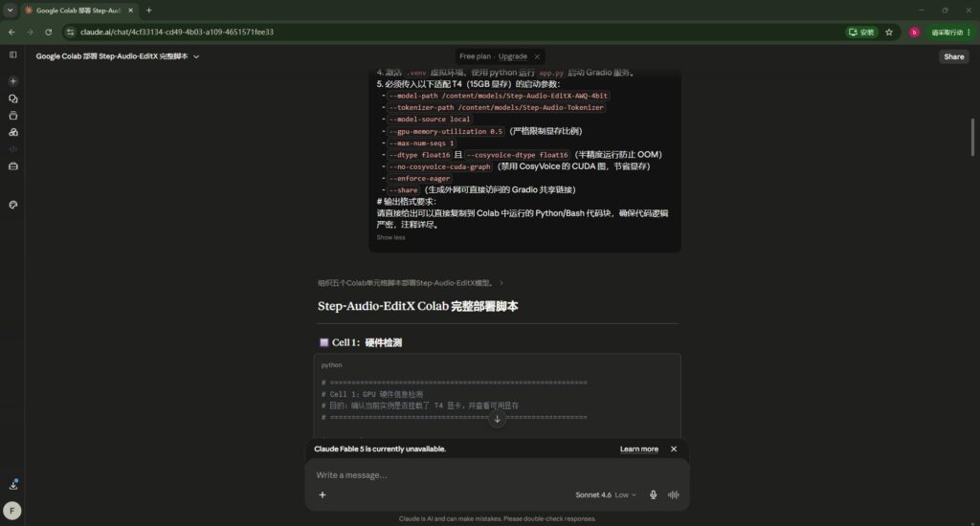Go back in browser history
Viewport: 980px width, 526px height.
(11, 32)
